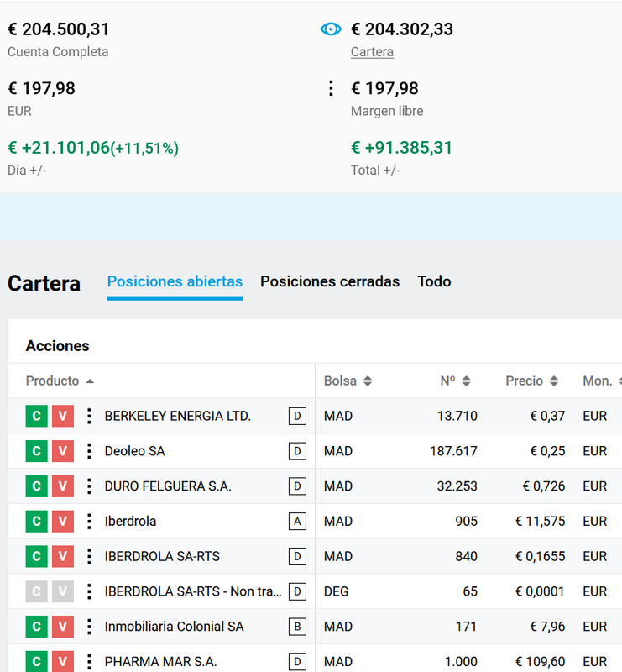Sort positions by Precio column

[531, 381]
